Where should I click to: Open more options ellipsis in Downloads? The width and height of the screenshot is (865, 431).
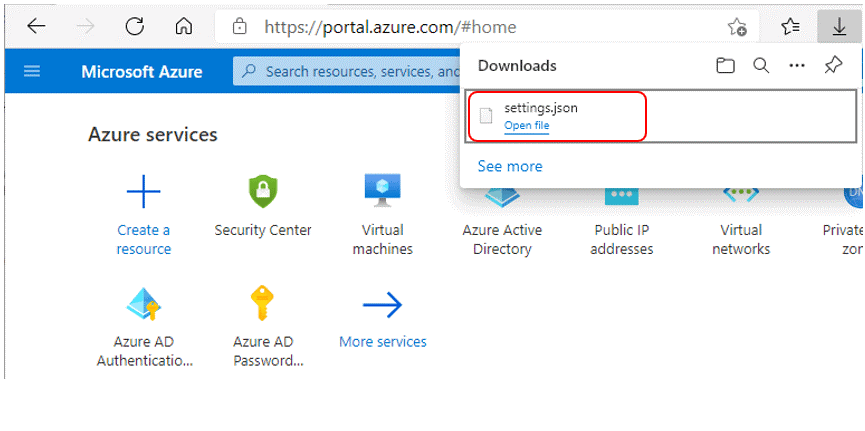tap(797, 66)
